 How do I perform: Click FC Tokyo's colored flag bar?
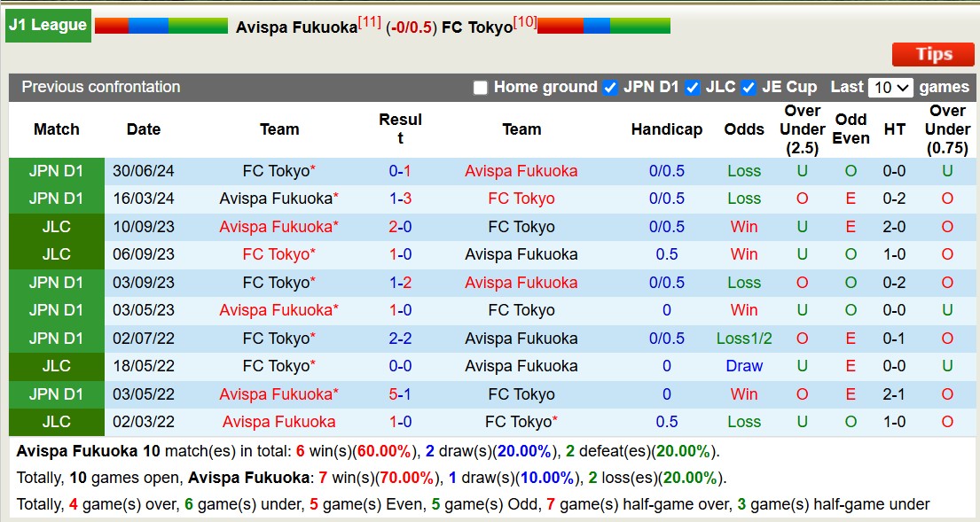click(603, 26)
